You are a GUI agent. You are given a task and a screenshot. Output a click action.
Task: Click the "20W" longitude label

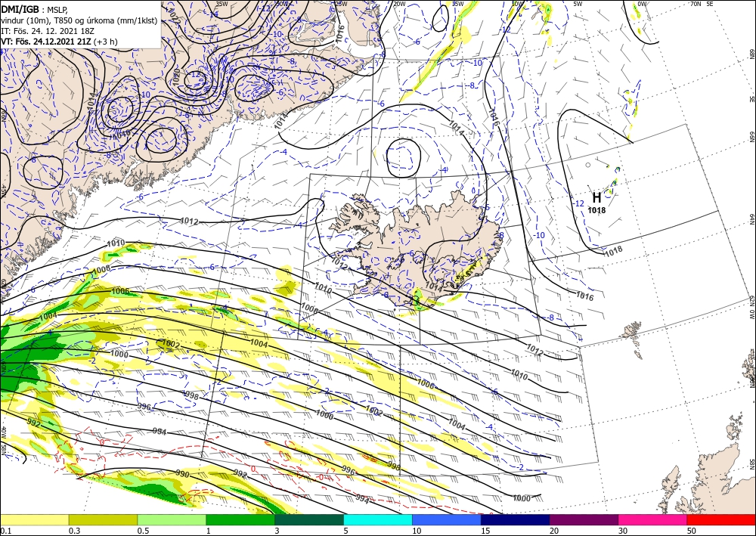(x=398, y=4)
